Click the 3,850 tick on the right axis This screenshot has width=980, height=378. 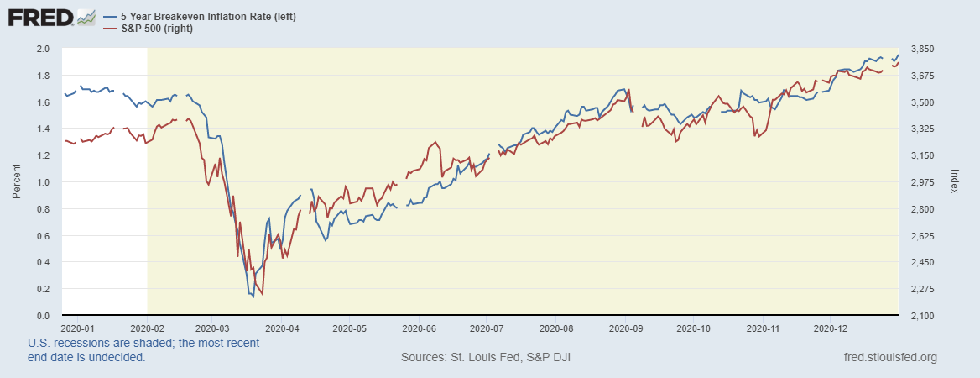click(x=922, y=49)
